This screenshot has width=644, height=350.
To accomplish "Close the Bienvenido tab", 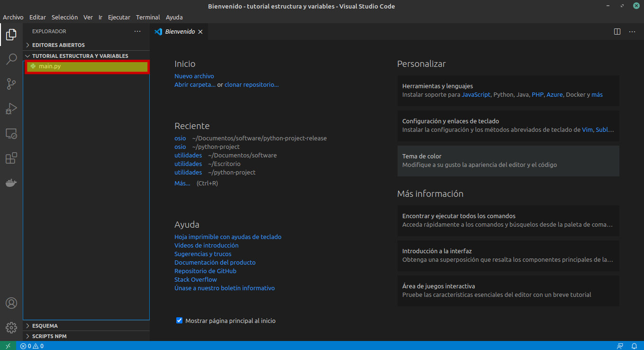I will click(x=200, y=32).
